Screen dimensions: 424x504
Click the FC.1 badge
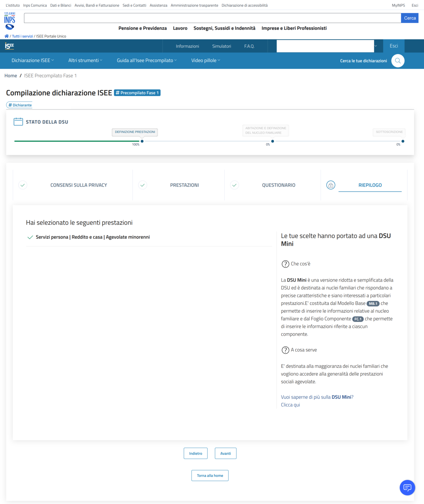358,319
